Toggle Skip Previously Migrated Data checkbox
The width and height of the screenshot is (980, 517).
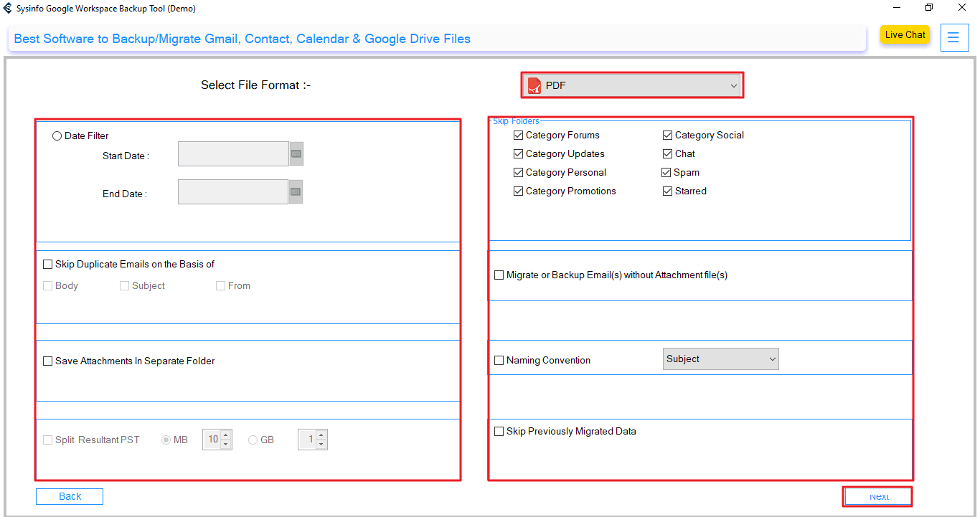pyautogui.click(x=499, y=432)
